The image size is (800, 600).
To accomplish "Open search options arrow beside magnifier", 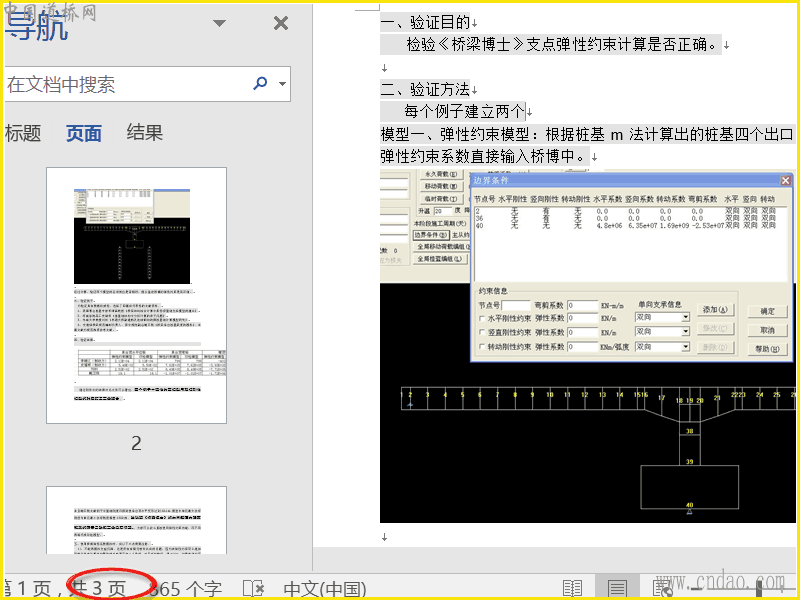I will 282,84.
